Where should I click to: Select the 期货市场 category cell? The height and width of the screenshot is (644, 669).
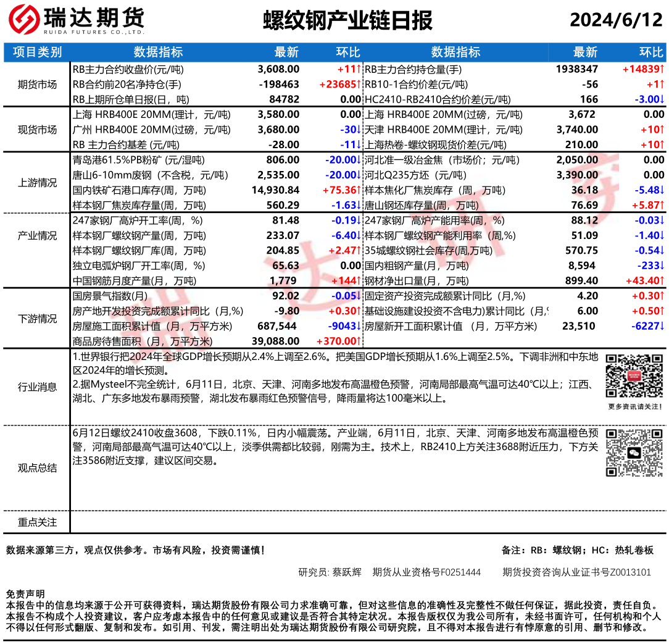37,85
